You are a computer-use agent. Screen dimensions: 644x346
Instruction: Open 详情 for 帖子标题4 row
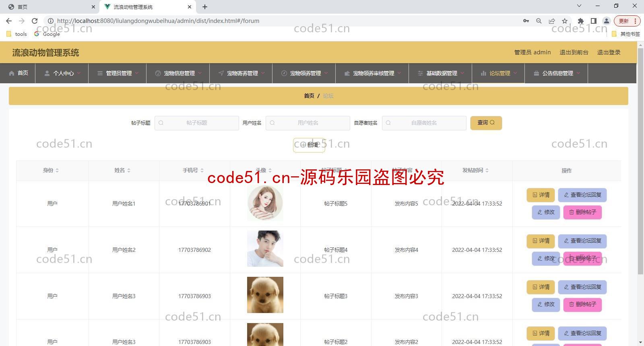541,241
